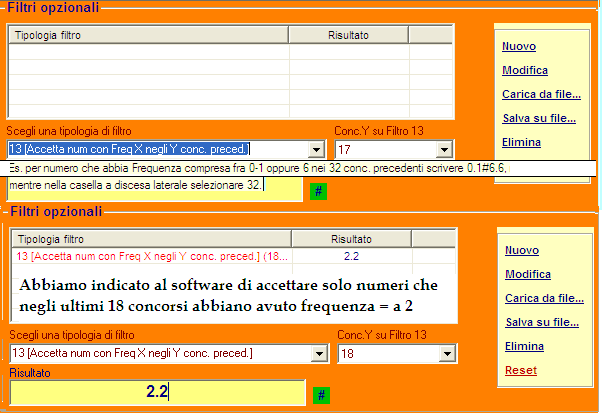This screenshot has height=413, width=602.
Task: Click the green # icon beside Risultato 2.2
Action: click(321, 395)
